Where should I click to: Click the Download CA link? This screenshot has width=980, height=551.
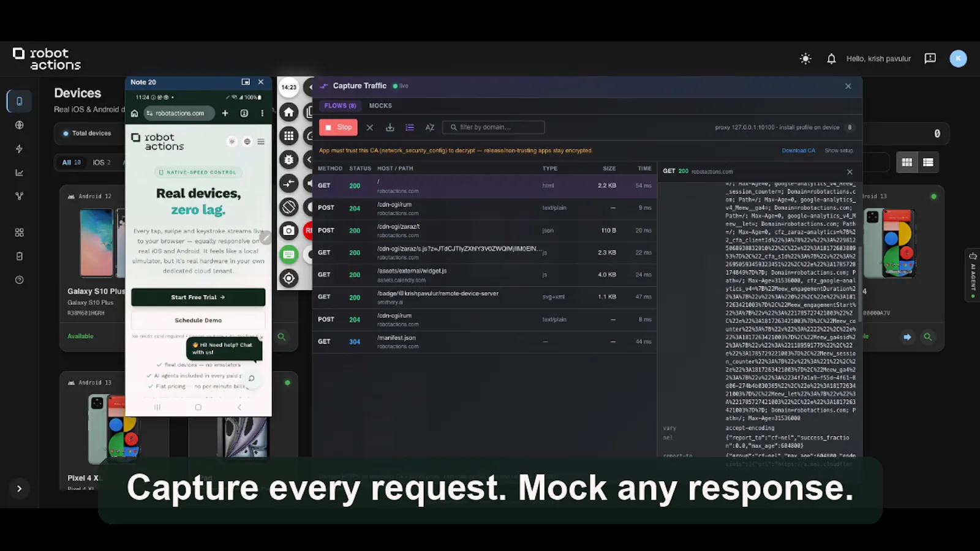[799, 151]
